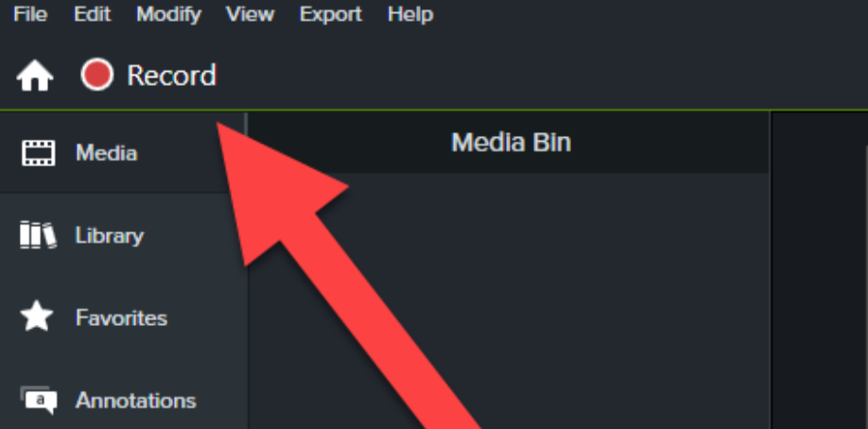Switch to the Favorites tab label

(x=121, y=317)
